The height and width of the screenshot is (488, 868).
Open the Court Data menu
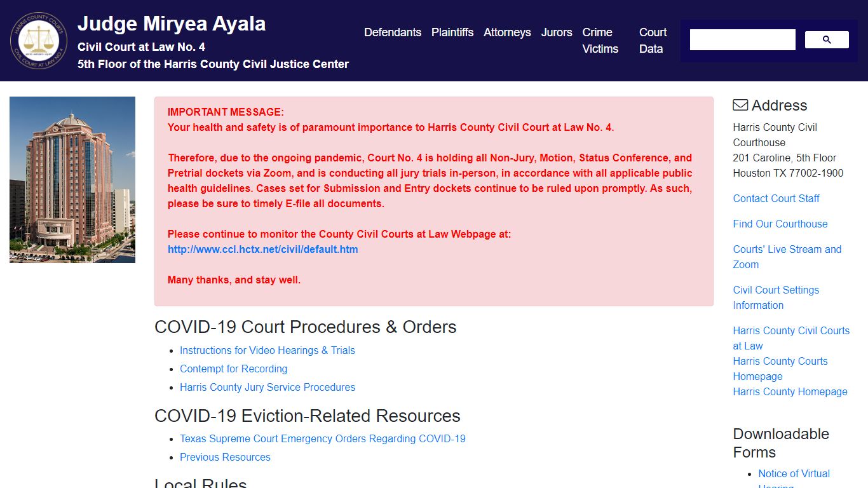click(x=653, y=41)
